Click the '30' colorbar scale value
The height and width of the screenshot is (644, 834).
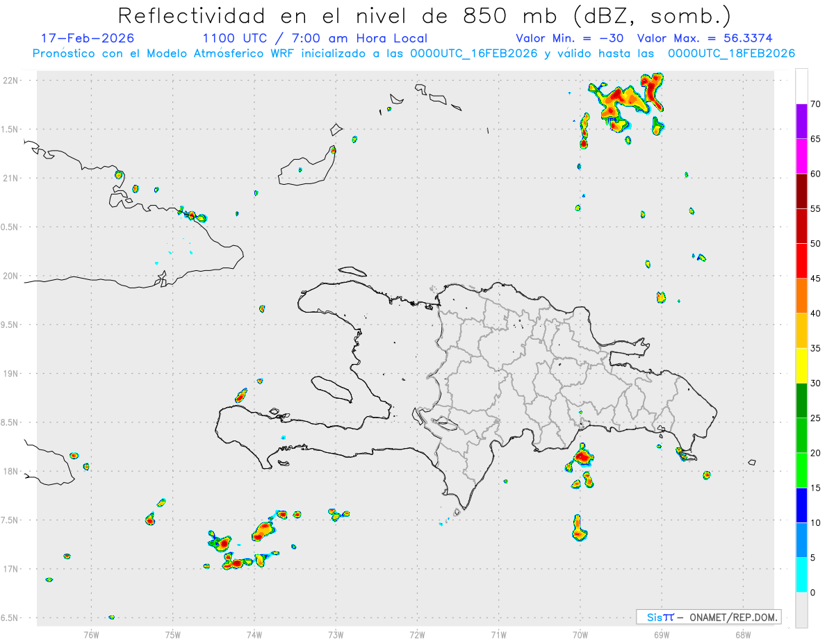816,383
